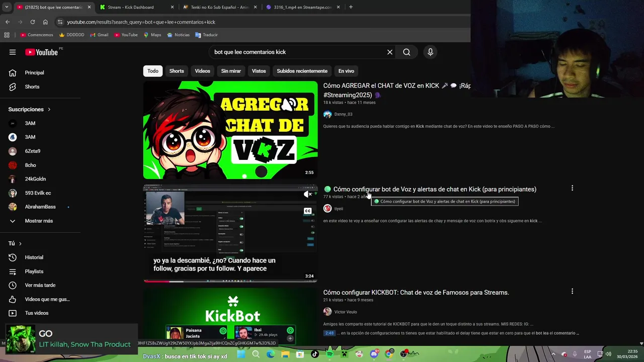
Task: Select the Todo filter chip
Action: pos(153,71)
